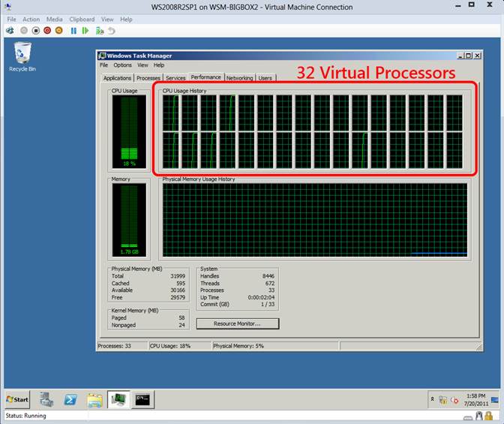Image resolution: width=504 pixels, height=424 pixels.
Task: Click status bar Physical Memory: 5%
Action: click(x=238, y=346)
